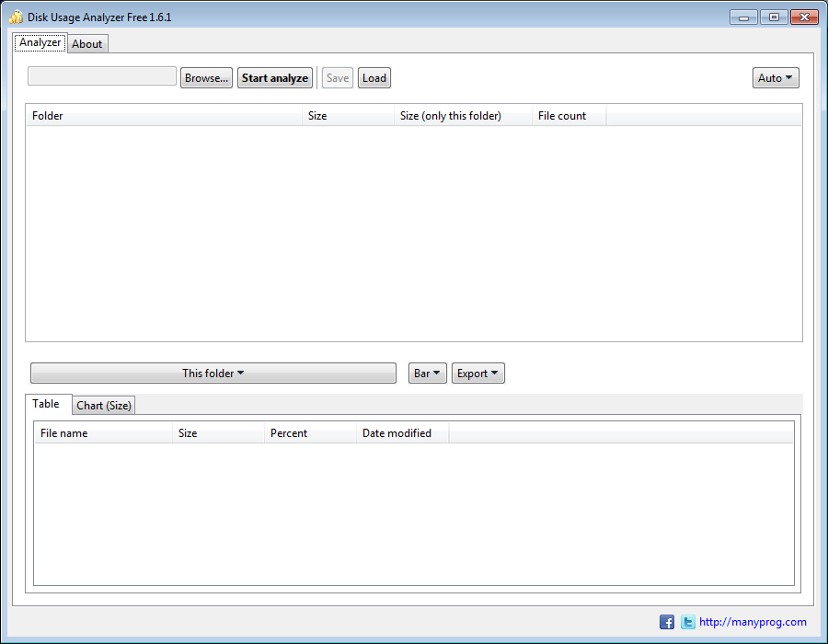
Task: Expand the This folder dropdown
Action: tap(213, 373)
